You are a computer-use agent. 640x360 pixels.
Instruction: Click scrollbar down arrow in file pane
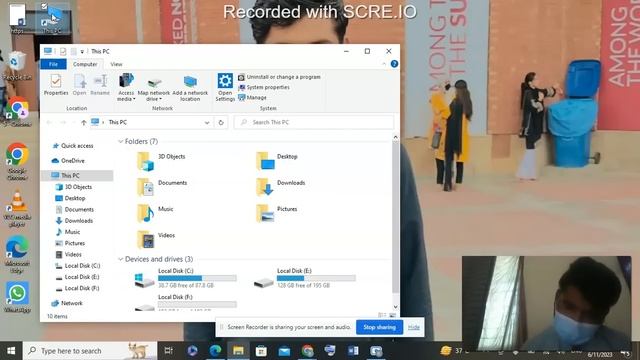pyautogui.click(x=395, y=307)
